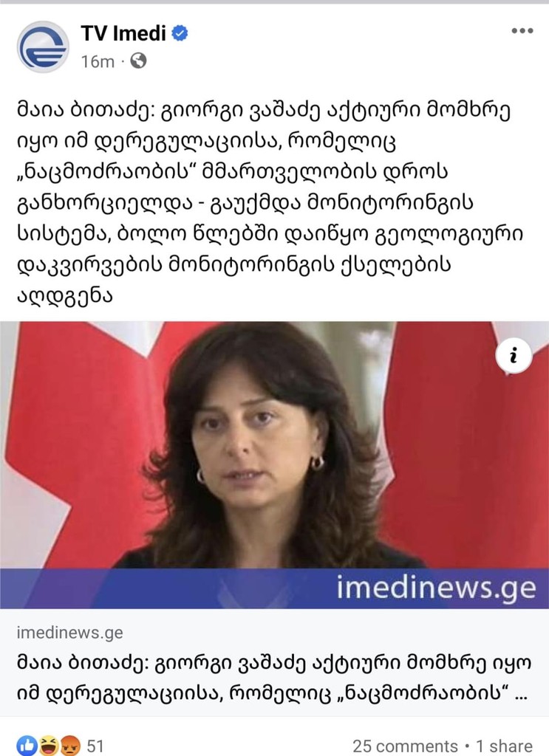Click the info icon on the link image
The height and width of the screenshot is (756, 549).
click(514, 356)
